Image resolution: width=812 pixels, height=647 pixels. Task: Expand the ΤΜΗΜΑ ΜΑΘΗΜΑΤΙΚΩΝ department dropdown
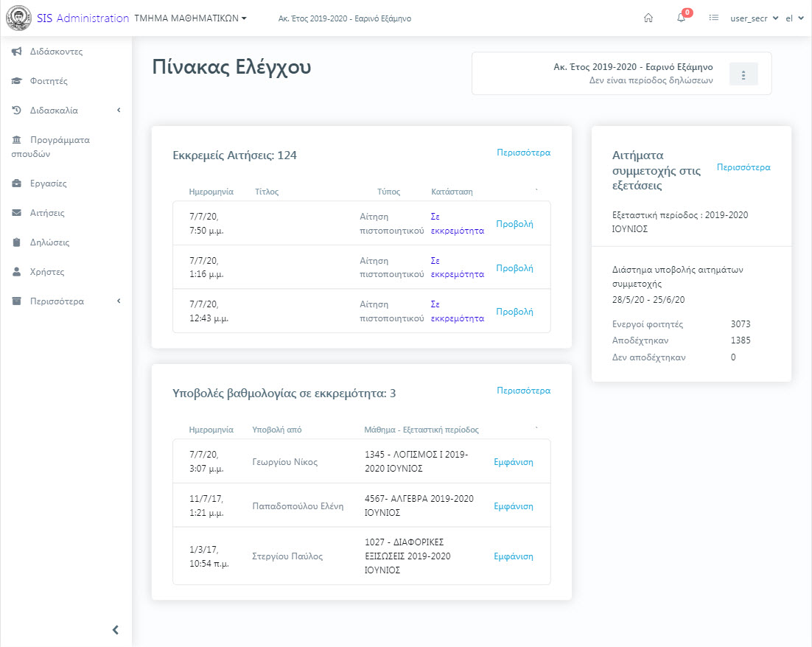tap(191, 18)
